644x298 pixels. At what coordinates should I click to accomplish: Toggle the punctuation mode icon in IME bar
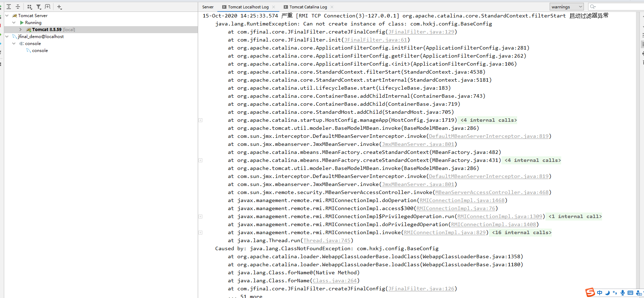(615, 293)
